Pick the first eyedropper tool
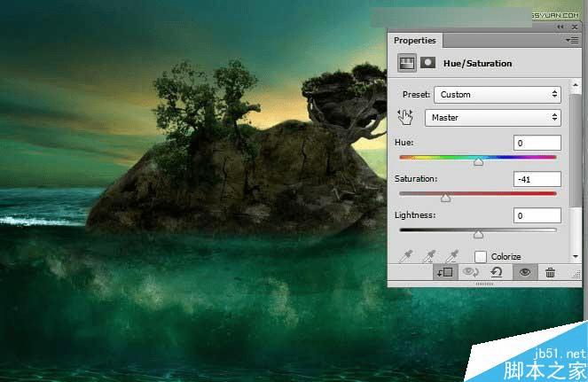The image size is (588, 382). point(406,256)
